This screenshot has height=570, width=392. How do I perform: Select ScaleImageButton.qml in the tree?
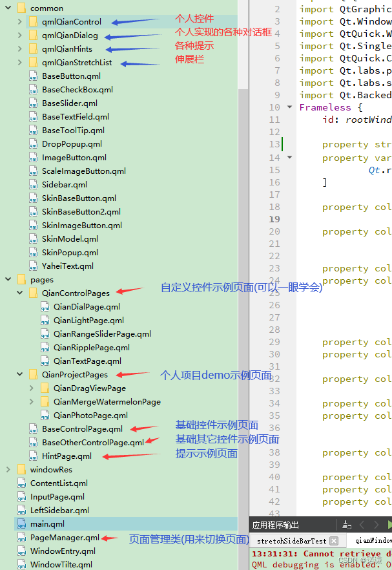(84, 171)
